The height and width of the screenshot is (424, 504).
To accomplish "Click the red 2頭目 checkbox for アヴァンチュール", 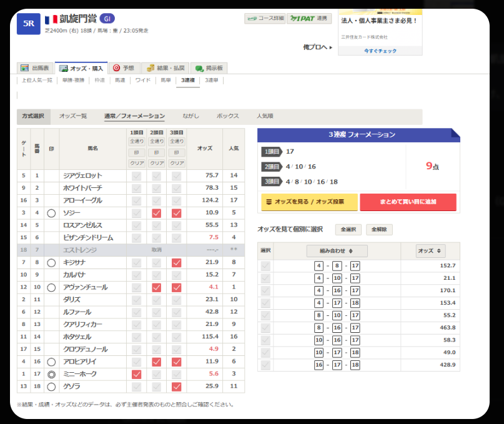I will 157,288.
